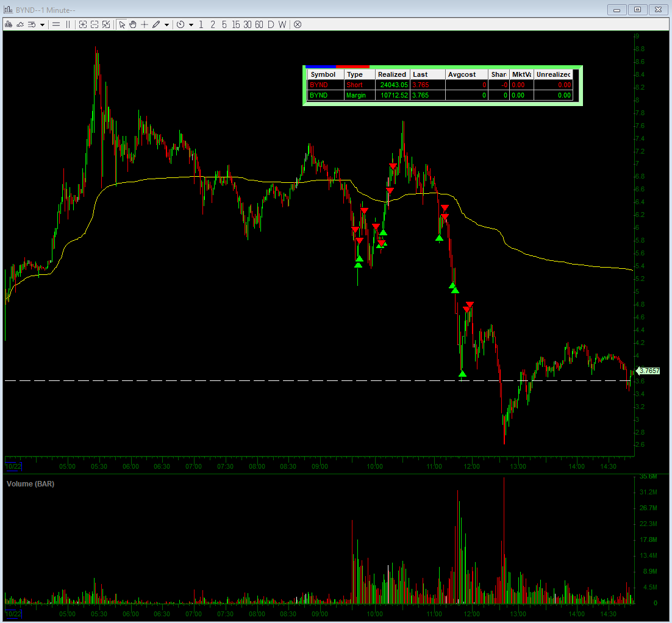
Task: Click the realized value 10712.52
Action: (x=394, y=95)
